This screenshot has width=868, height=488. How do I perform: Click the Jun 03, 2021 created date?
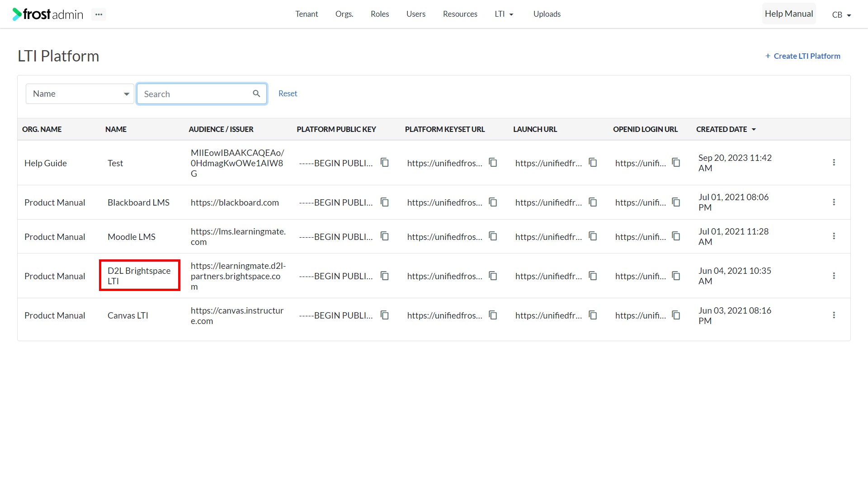735,315
